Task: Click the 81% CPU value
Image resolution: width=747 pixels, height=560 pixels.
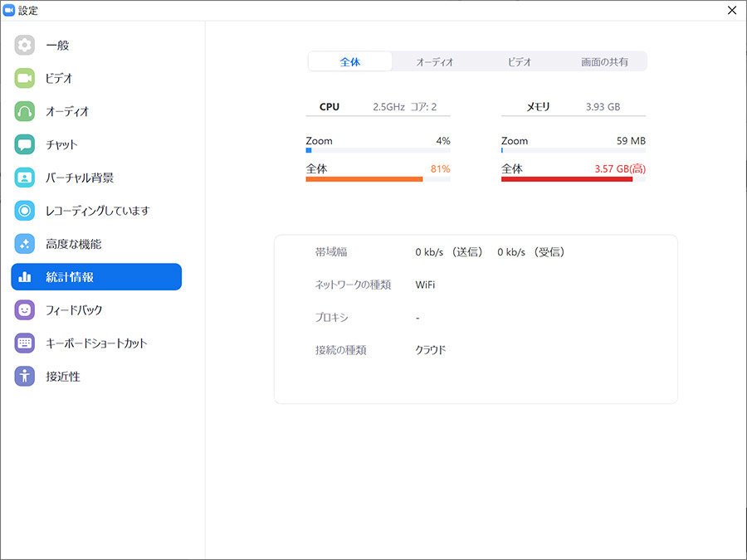Action: (x=440, y=168)
